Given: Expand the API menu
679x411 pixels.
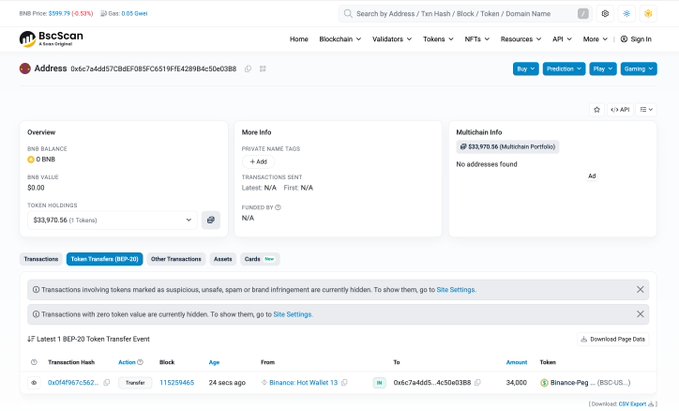Looking at the screenshot, I should 562,39.
